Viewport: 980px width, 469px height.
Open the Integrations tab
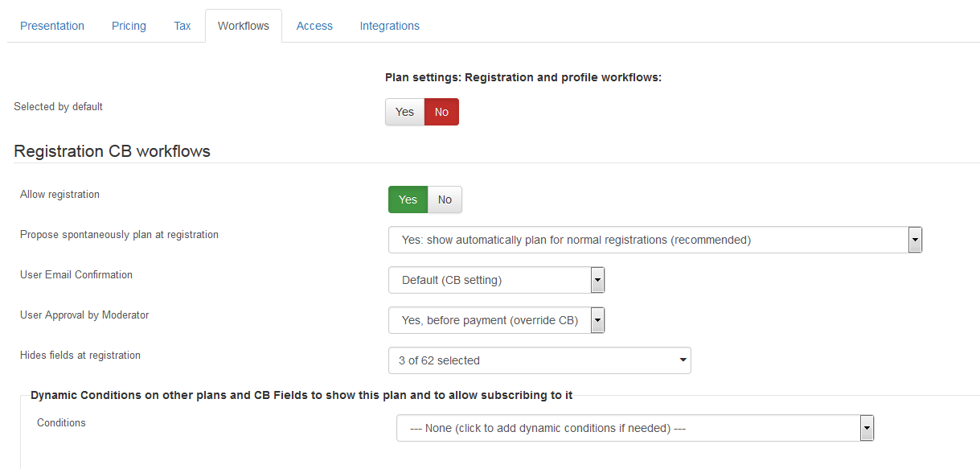[390, 26]
